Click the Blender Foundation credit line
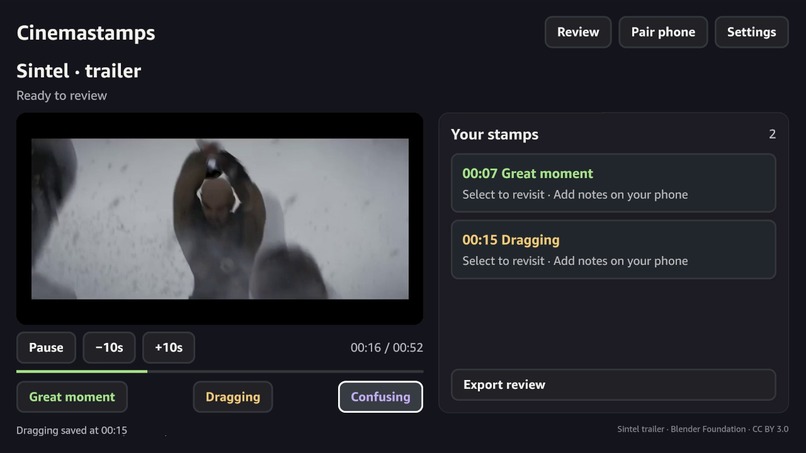Image resolution: width=806 pixels, height=453 pixels. tap(703, 429)
